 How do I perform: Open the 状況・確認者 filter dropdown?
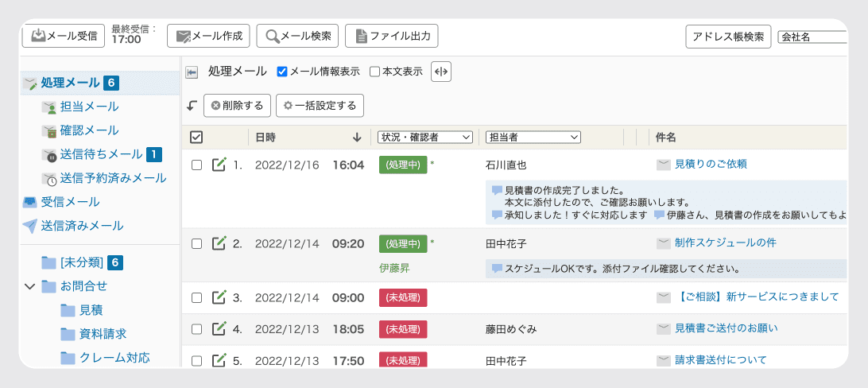[425, 138]
